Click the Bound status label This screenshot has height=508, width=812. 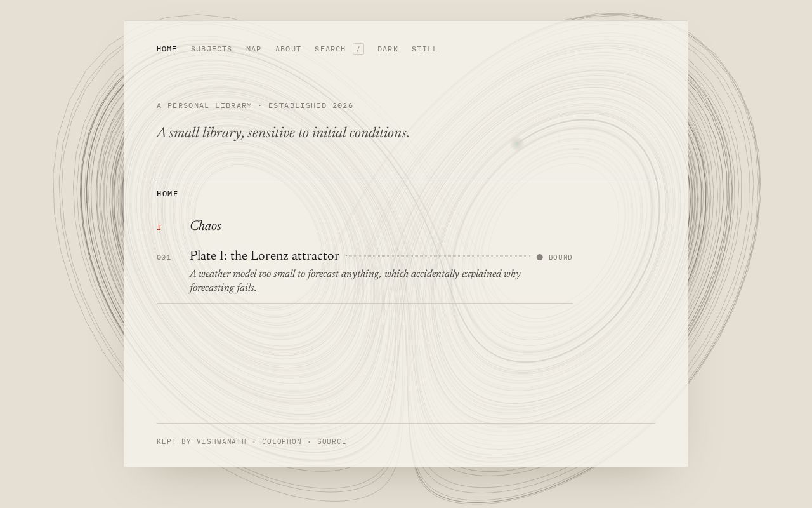coord(560,257)
